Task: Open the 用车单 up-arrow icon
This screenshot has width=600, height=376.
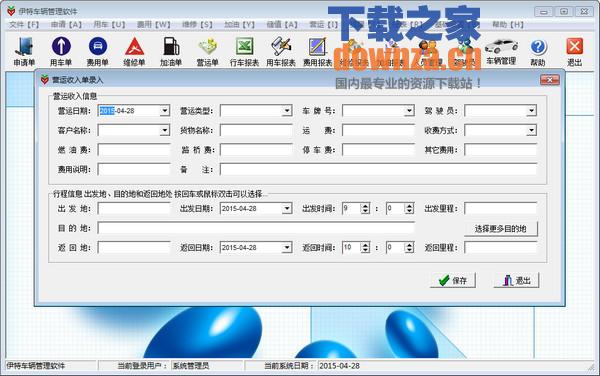Action: click(61, 52)
